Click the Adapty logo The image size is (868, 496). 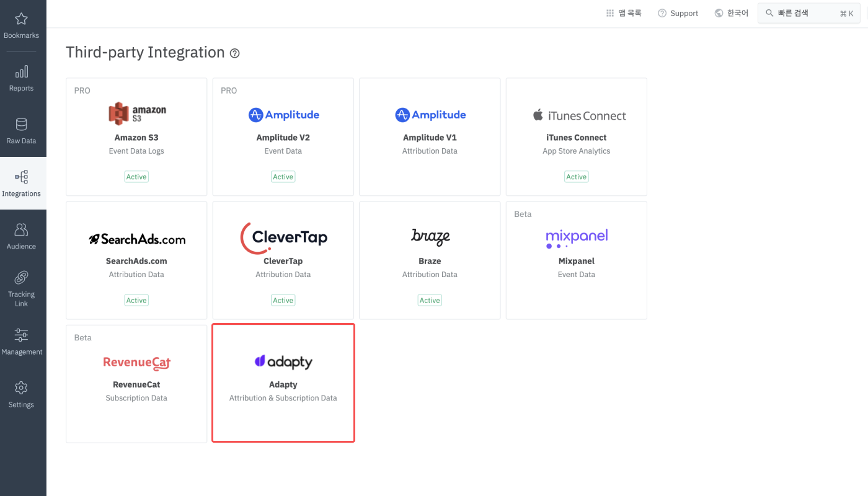[283, 361]
